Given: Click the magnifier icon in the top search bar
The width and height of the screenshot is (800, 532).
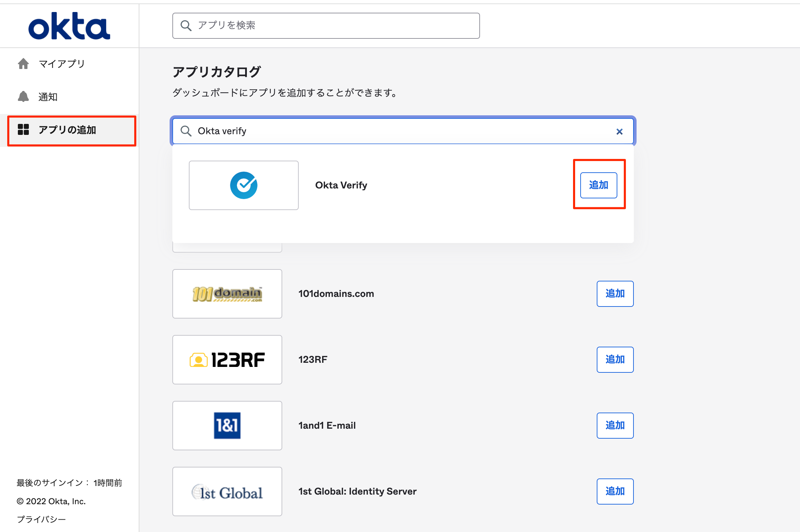Looking at the screenshot, I should (x=186, y=25).
